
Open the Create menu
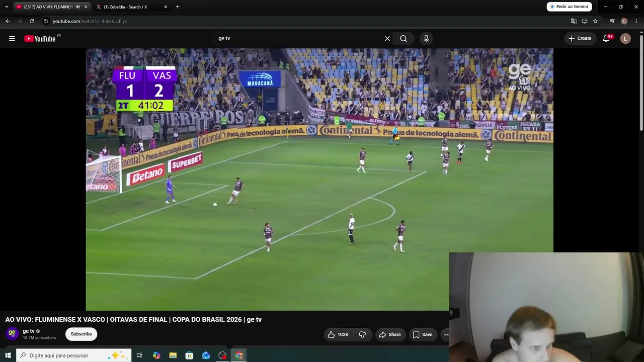point(580,39)
